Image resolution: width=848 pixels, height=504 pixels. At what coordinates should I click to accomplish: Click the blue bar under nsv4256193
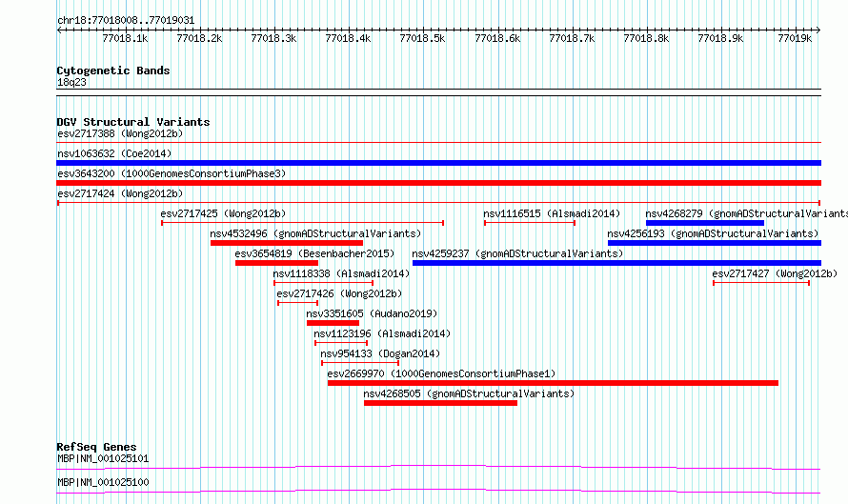pos(714,243)
